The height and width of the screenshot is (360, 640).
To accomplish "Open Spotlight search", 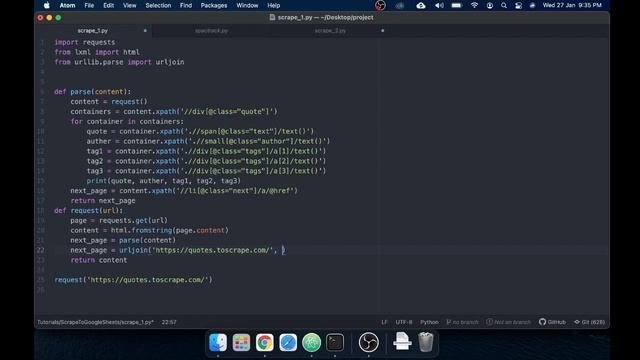I will tap(504, 5).
